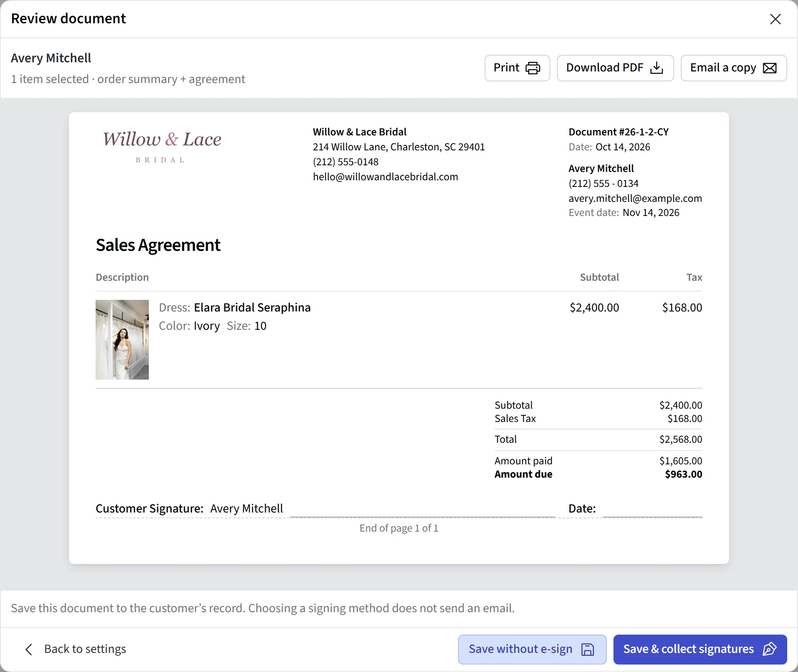Click the Description column header
The image size is (798, 672).
tap(122, 277)
